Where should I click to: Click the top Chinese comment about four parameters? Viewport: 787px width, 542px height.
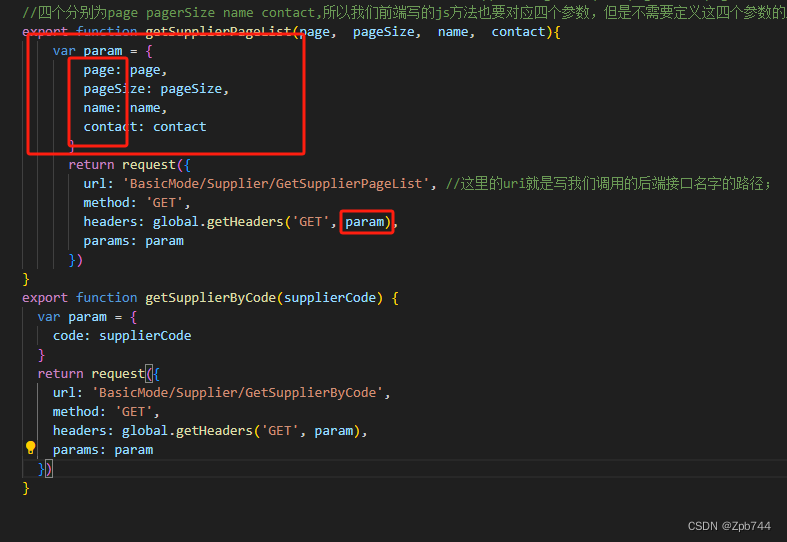(x=404, y=13)
